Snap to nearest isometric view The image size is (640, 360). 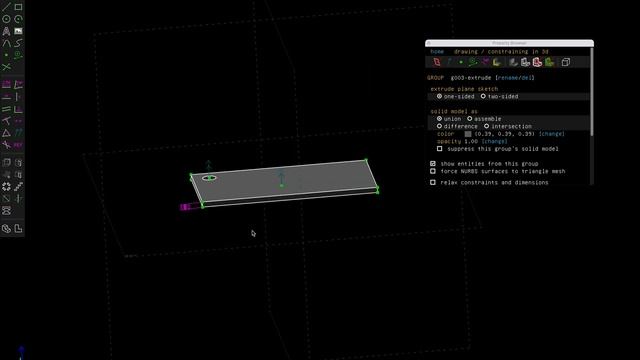tap(6, 229)
